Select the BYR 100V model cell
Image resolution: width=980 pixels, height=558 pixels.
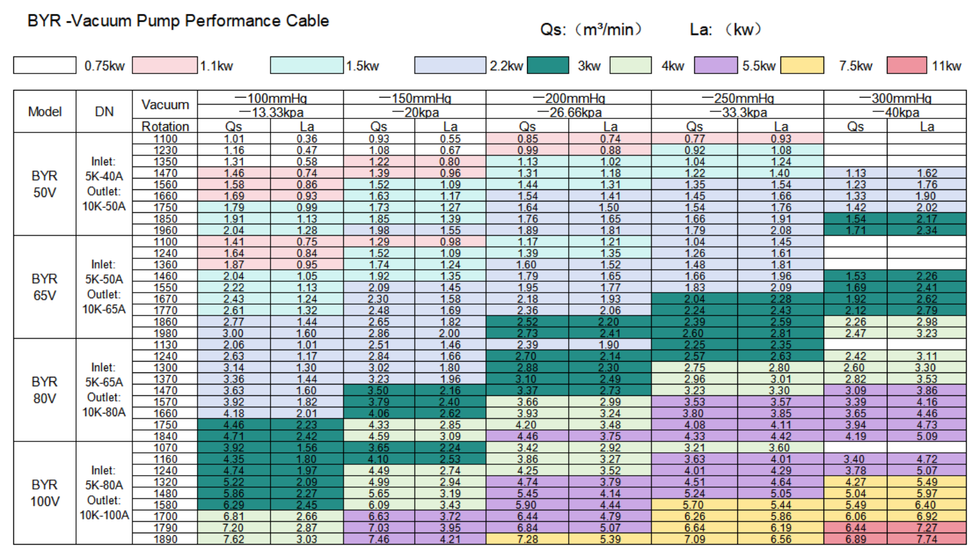[x=45, y=493]
